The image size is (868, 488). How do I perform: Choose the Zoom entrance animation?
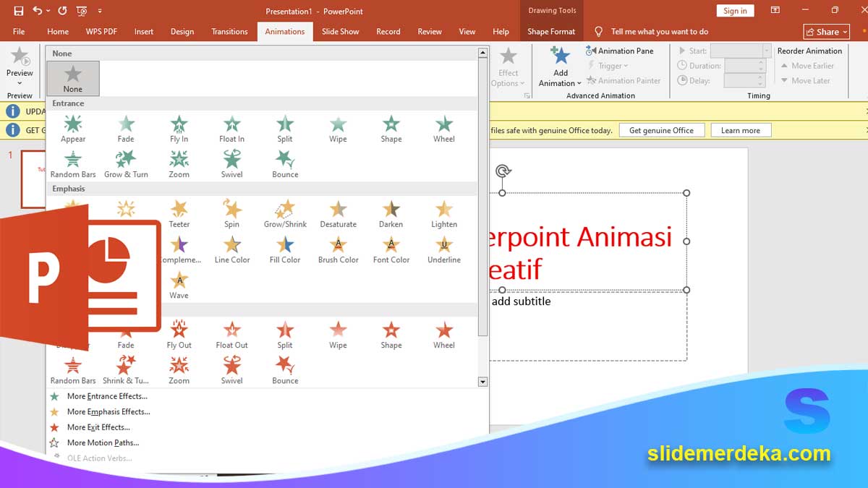(x=179, y=164)
